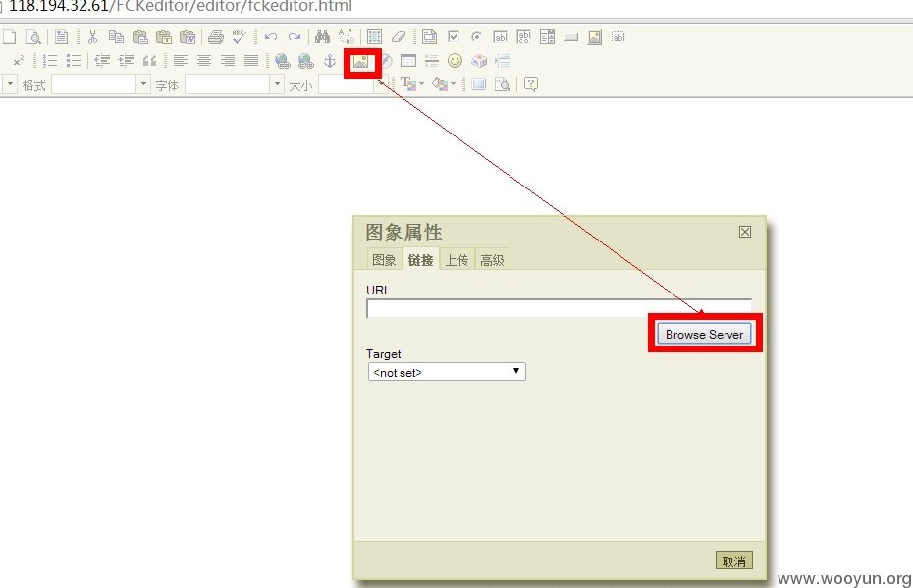Align text left
Screen dimensions: 913x588
[x=181, y=61]
